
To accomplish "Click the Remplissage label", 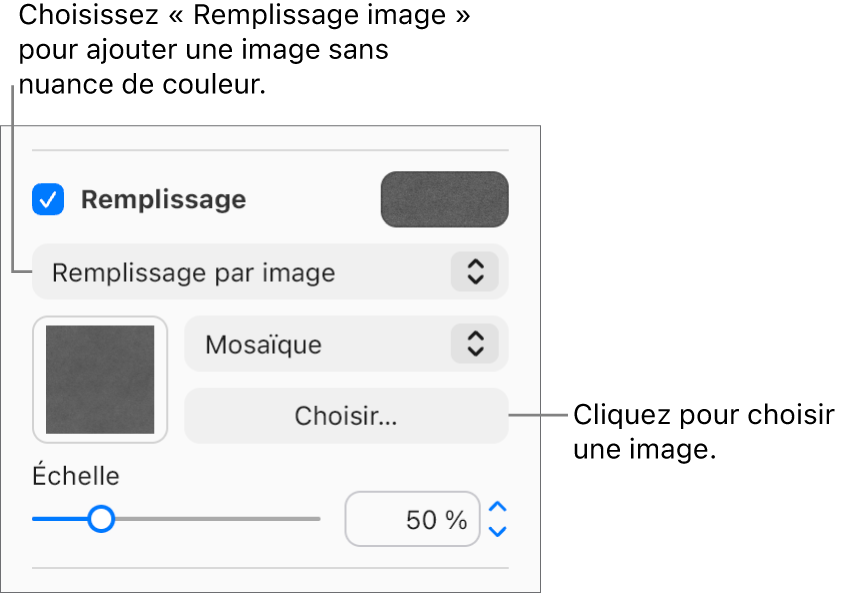I will pos(163,199).
